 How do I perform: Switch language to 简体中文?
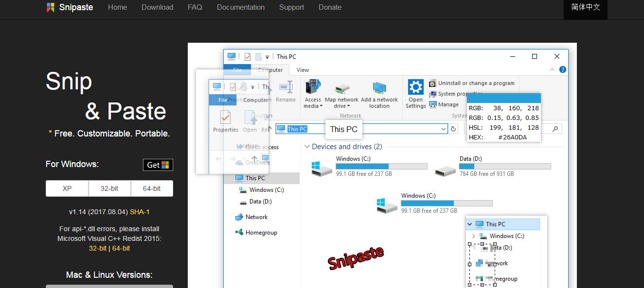586,7
